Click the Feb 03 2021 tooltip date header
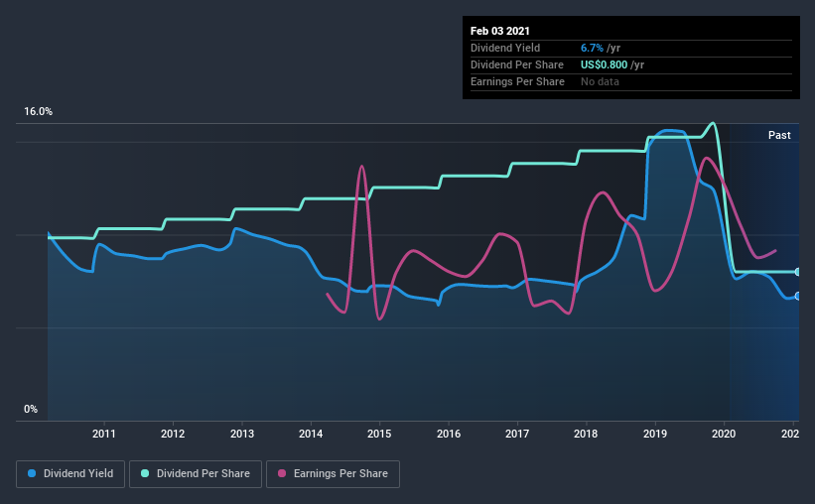Viewport: 815px width, 504px height. point(500,31)
